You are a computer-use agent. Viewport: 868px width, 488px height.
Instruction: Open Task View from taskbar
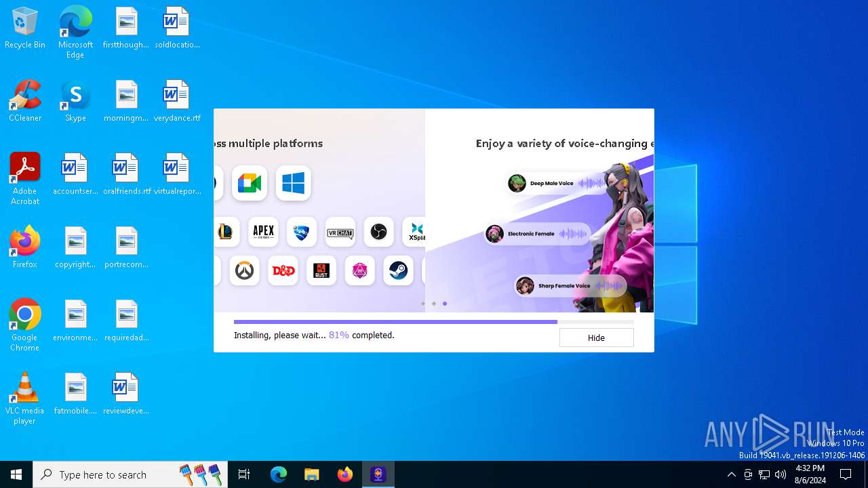coord(244,474)
